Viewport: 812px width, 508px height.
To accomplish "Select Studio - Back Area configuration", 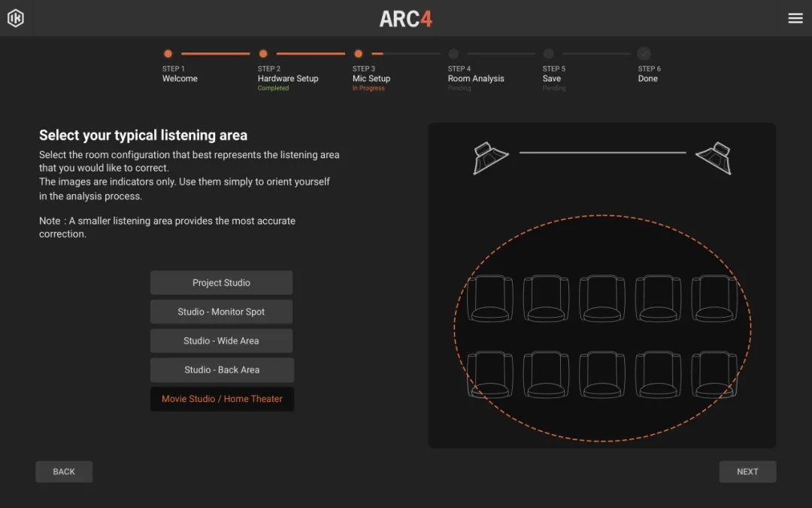I will pos(222,370).
